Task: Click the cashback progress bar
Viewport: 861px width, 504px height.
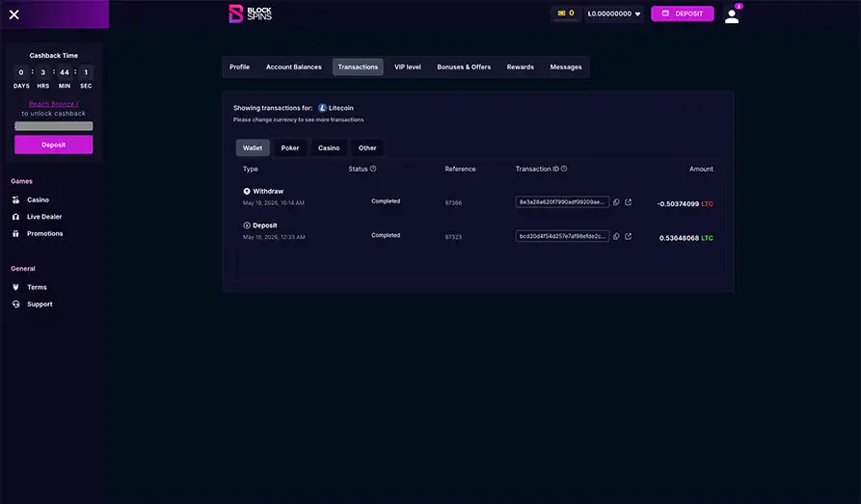Action: tap(53, 125)
